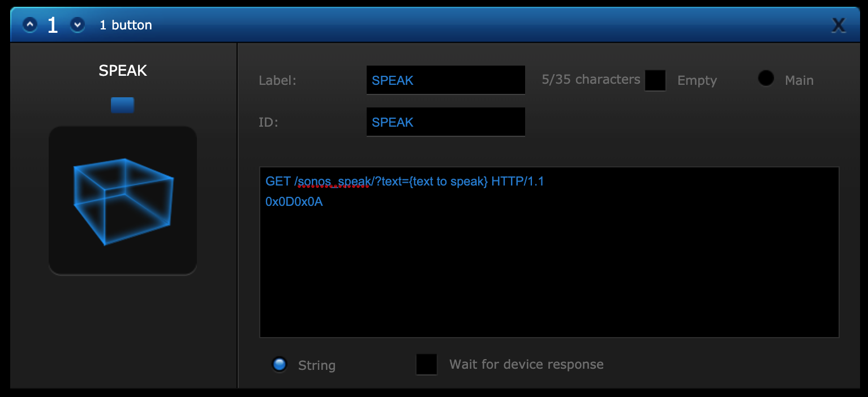Click the "String" option label
The height and width of the screenshot is (397, 868).
pos(317,365)
